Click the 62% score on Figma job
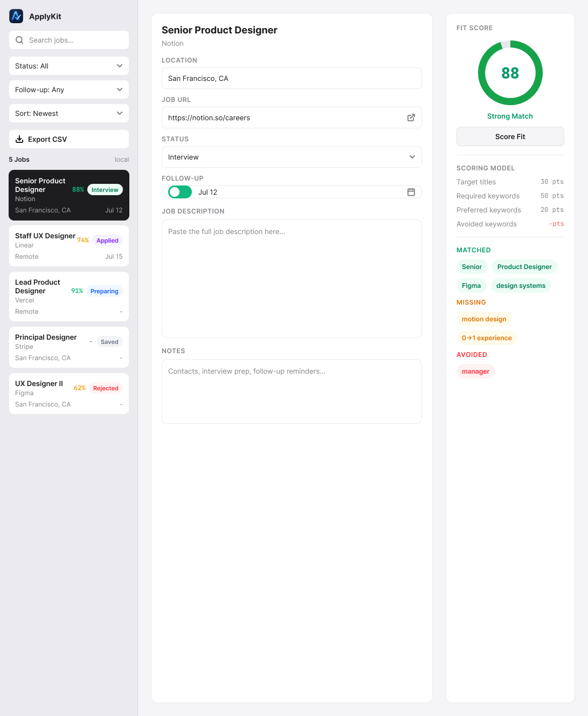The image size is (588, 716). (x=80, y=388)
